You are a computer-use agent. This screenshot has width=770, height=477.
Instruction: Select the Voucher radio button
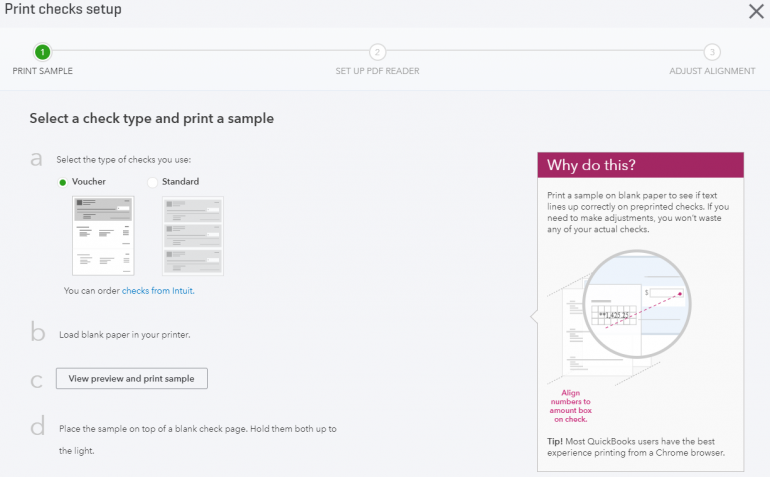pyautogui.click(x=63, y=182)
